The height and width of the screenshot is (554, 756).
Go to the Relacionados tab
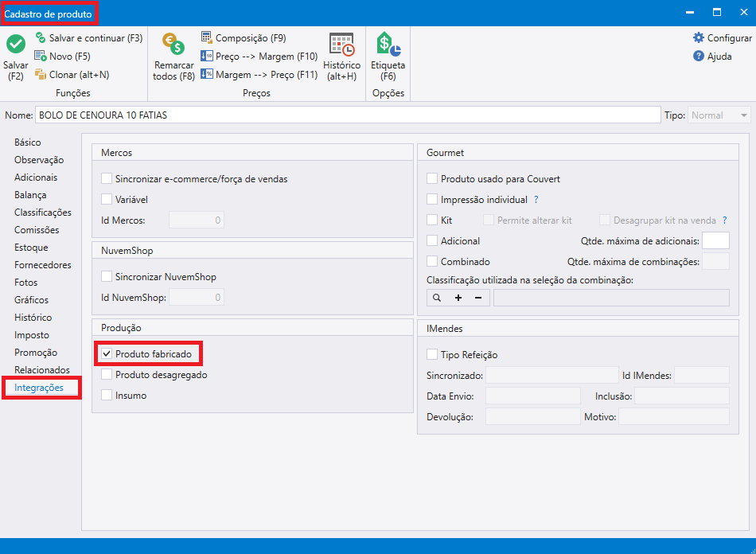42,370
